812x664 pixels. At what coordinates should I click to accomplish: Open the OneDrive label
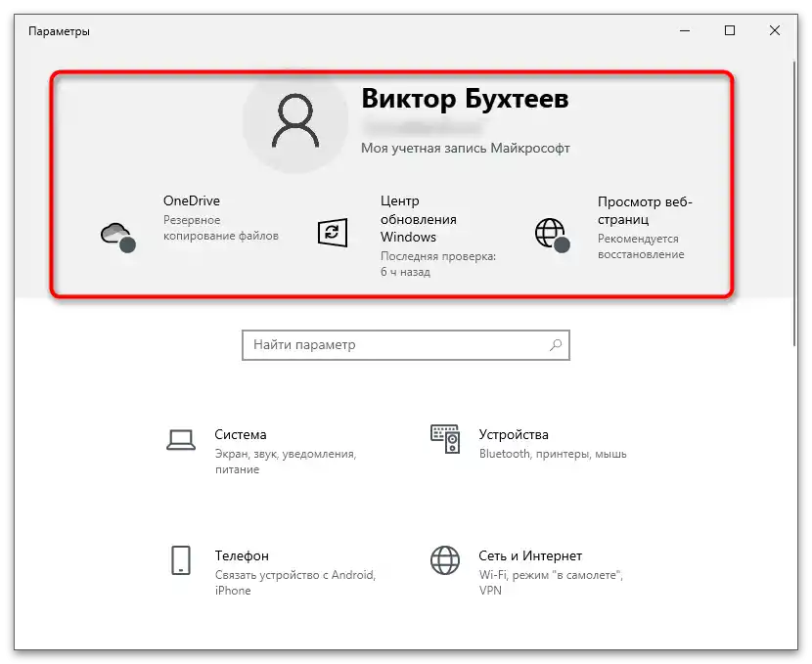point(192,200)
